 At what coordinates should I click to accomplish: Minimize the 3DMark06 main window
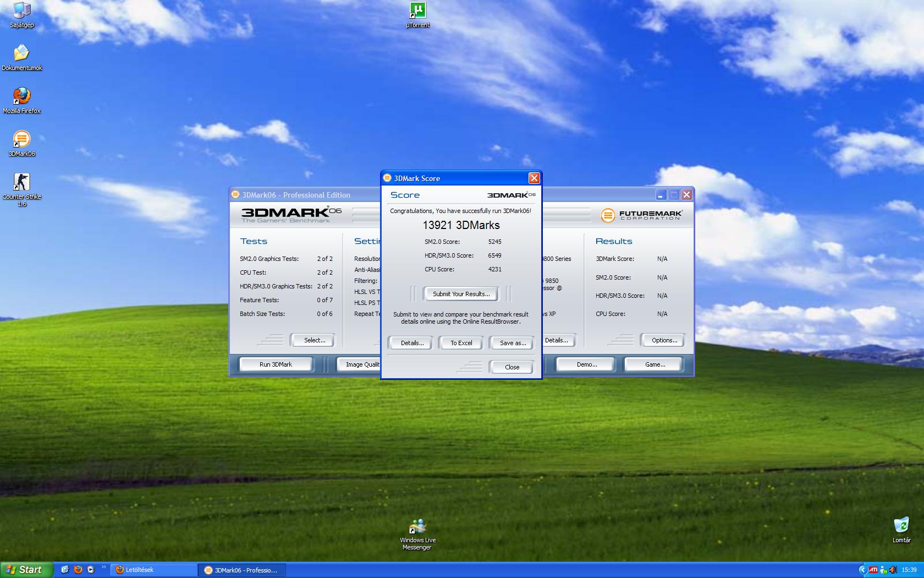coord(661,195)
